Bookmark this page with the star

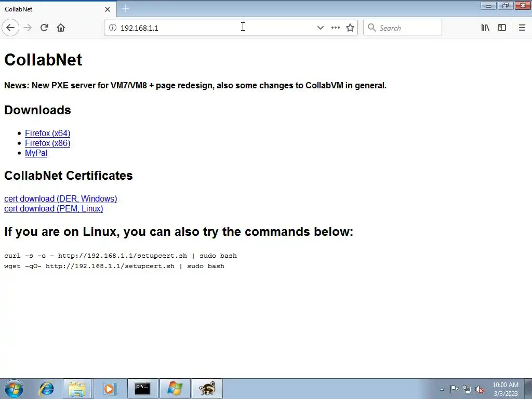coord(350,28)
